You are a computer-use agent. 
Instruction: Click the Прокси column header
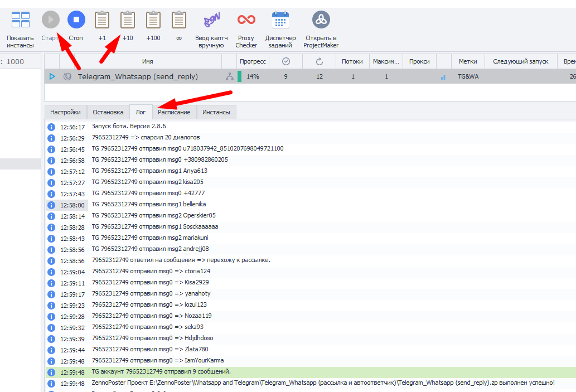(x=419, y=61)
